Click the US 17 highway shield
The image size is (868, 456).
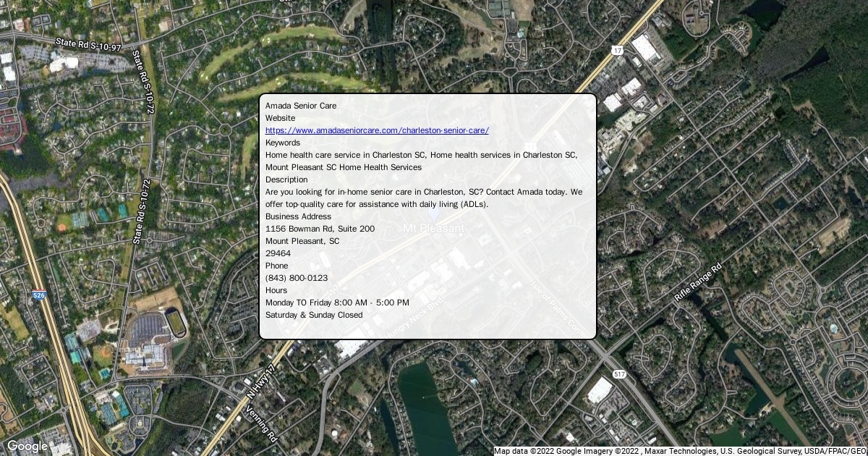click(x=616, y=50)
